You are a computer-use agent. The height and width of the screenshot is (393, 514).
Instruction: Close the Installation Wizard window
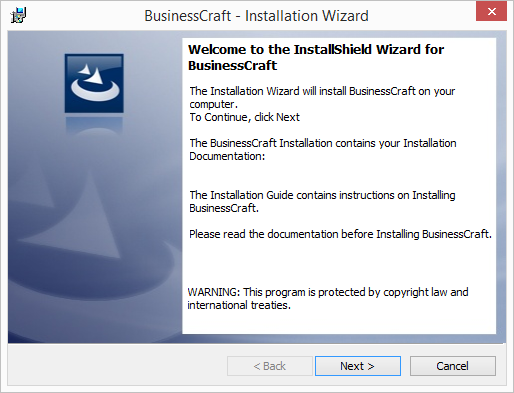click(491, 11)
